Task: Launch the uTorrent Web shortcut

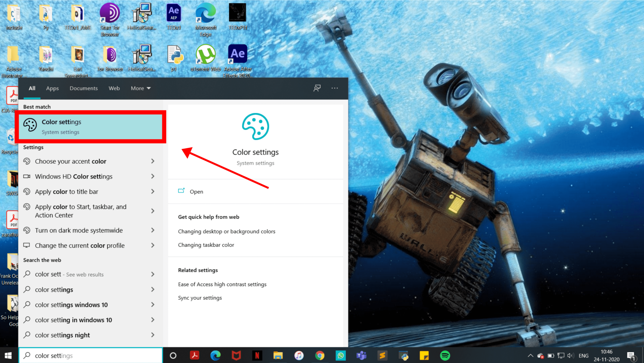Action: [206, 59]
